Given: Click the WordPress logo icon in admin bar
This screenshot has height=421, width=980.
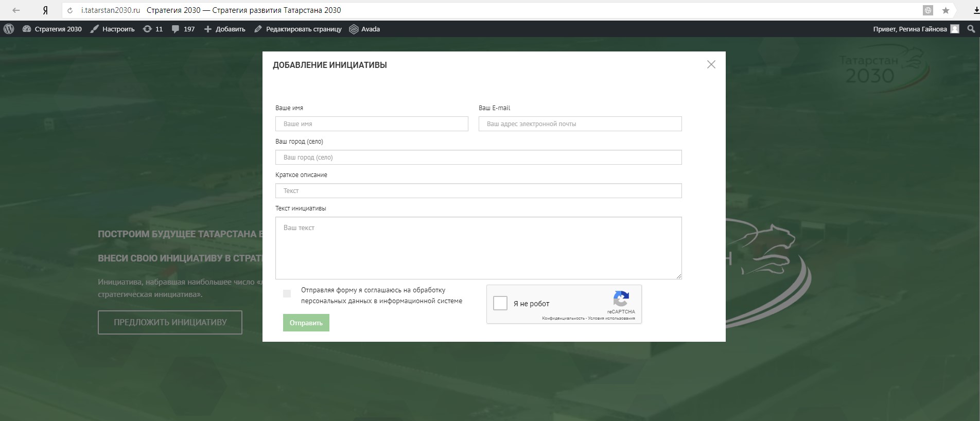Looking at the screenshot, I should pyautogui.click(x=9, y=29).
